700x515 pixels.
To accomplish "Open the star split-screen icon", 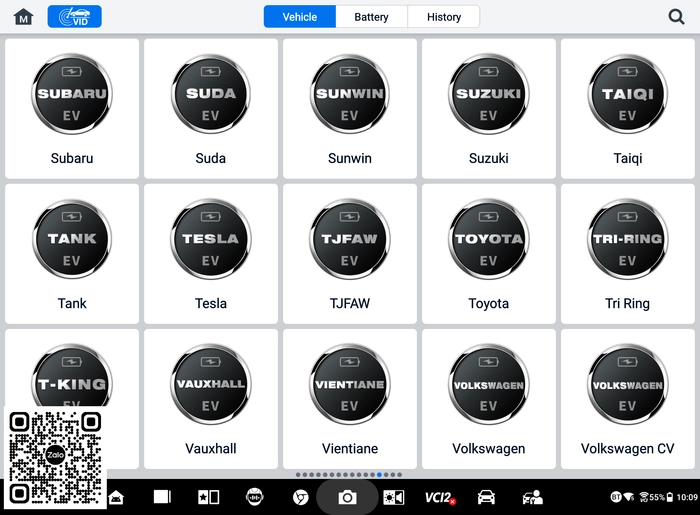I will 208,497.
